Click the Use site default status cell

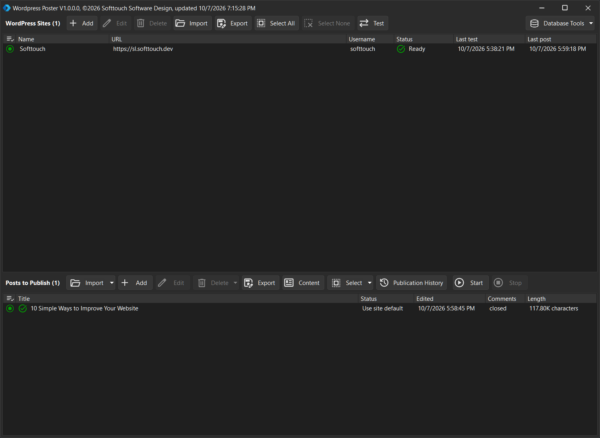click(382, 308)
